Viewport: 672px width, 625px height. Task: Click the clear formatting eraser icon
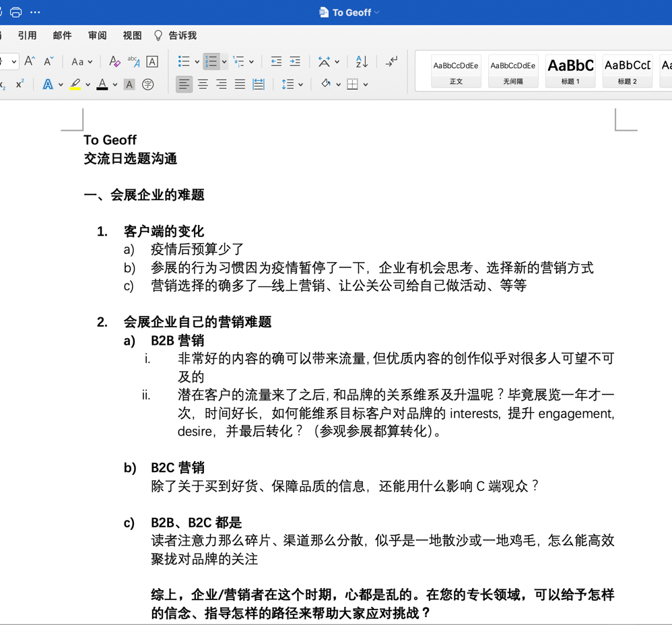(114, 61)
